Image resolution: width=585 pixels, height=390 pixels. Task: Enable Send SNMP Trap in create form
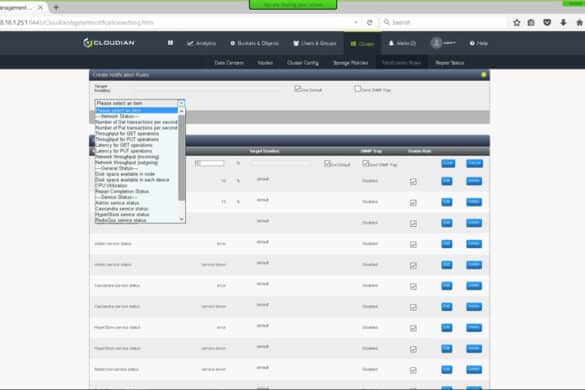pos(357,89)
